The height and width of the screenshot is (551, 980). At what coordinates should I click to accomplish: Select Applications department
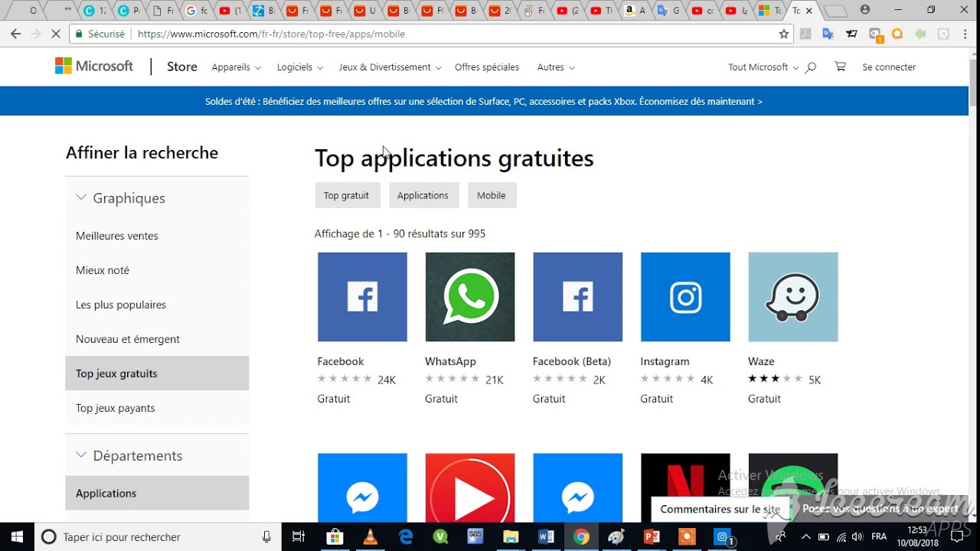(157, 493)
